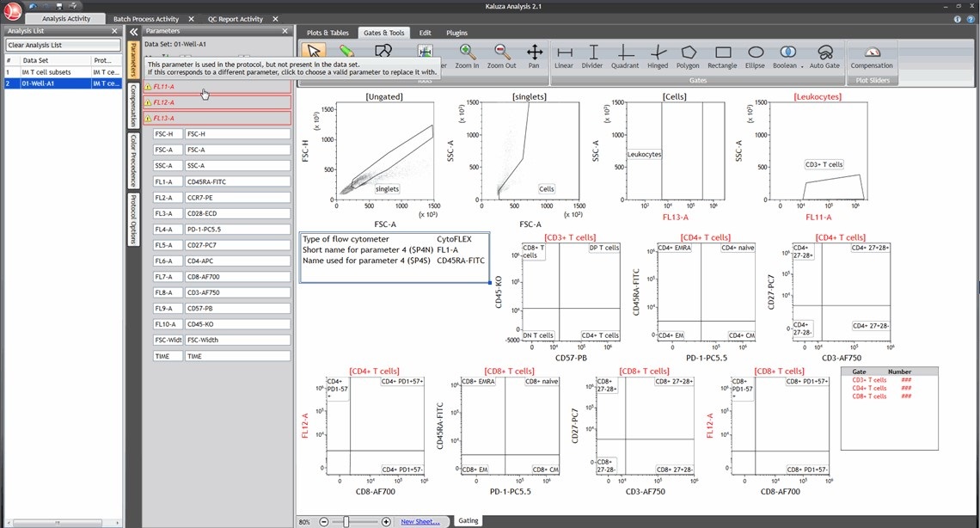Edit the CD8-AF700 parameter name field
This screenshot has height=528, width=980.
[237, 277]
